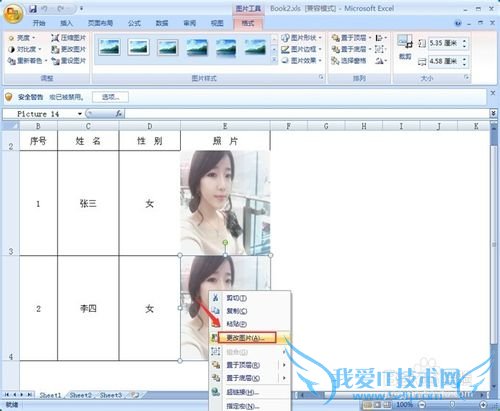Open the 亮度 brightness dropdown
Image resolution: width=500 pixels, height=411 pixels.
coord(22,38)
